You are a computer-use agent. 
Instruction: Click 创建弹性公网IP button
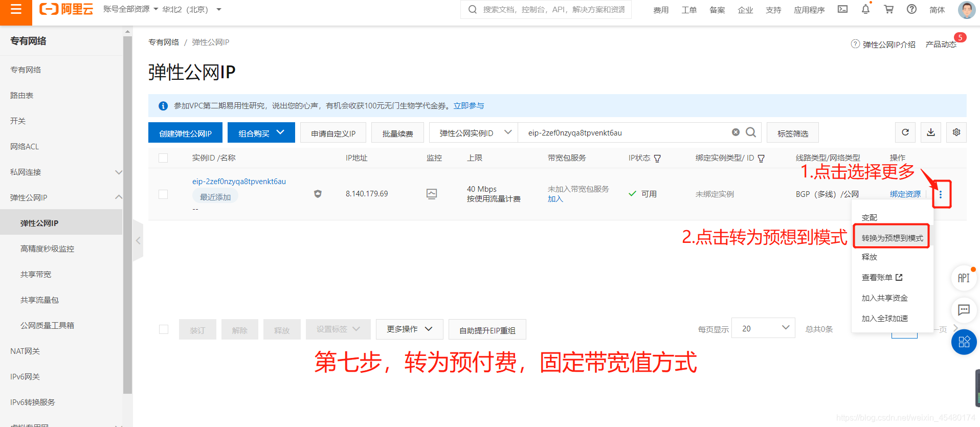click(x=185, y=132)
